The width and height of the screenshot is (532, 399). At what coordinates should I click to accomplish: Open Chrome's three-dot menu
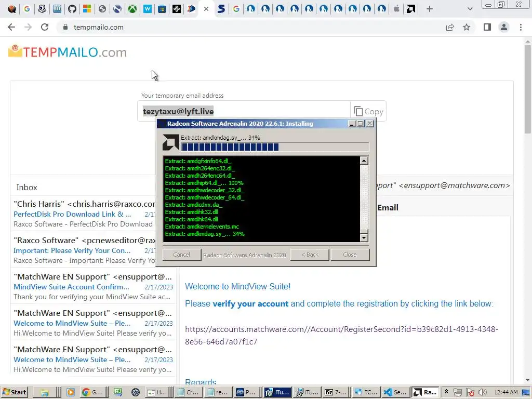click(521, 27)
